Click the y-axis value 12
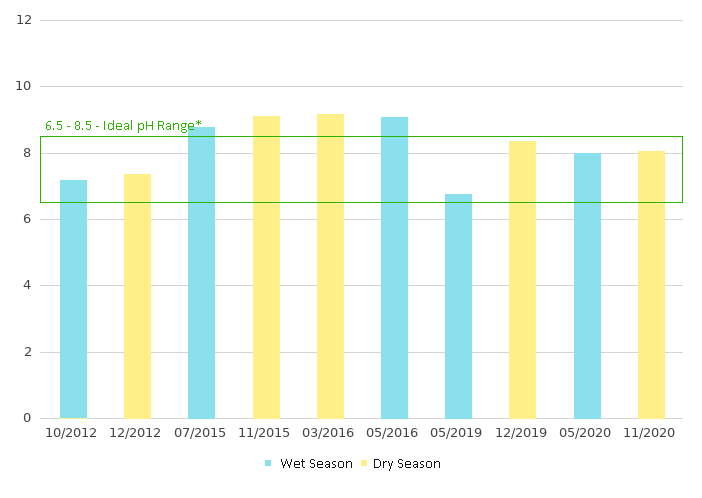The height and width of the screenshot is (498, 702). [x=25, y=20]
